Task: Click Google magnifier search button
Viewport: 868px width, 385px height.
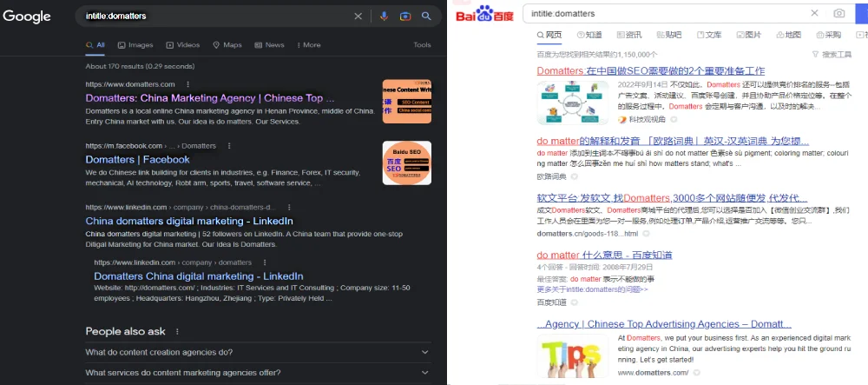Action: point(426,16)
